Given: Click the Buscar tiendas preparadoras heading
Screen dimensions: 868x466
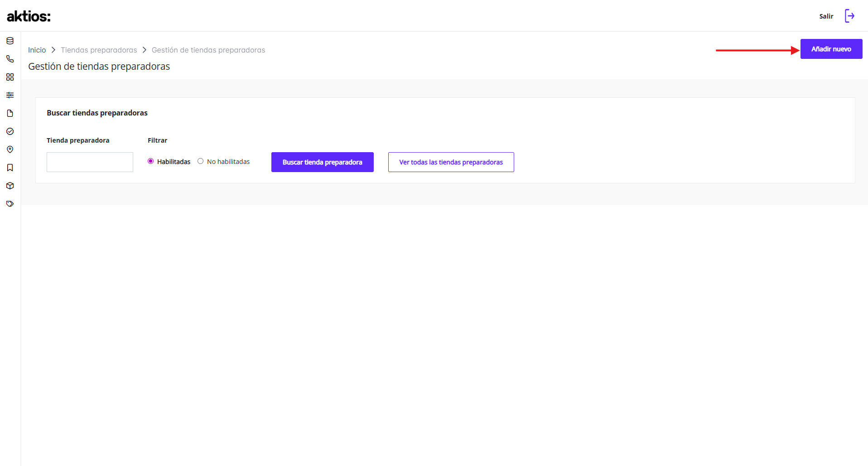Looking at the screenshot, I should tap(97, 113).
